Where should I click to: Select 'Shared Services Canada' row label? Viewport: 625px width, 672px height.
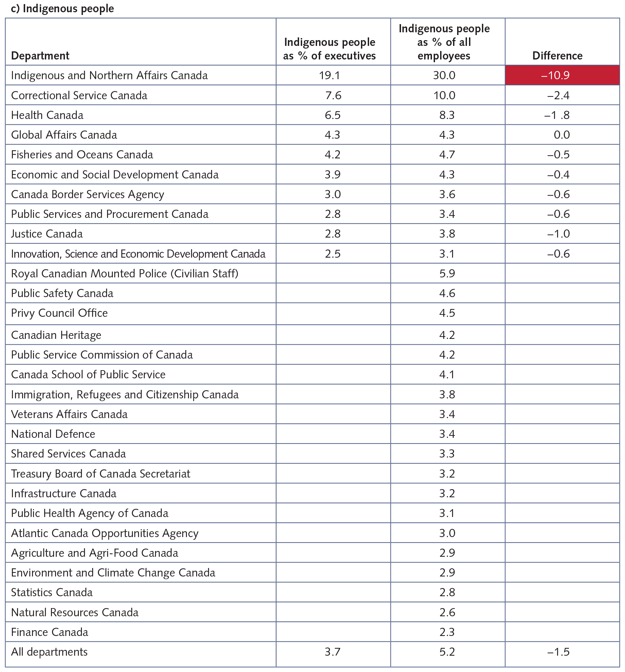(68, 453)
